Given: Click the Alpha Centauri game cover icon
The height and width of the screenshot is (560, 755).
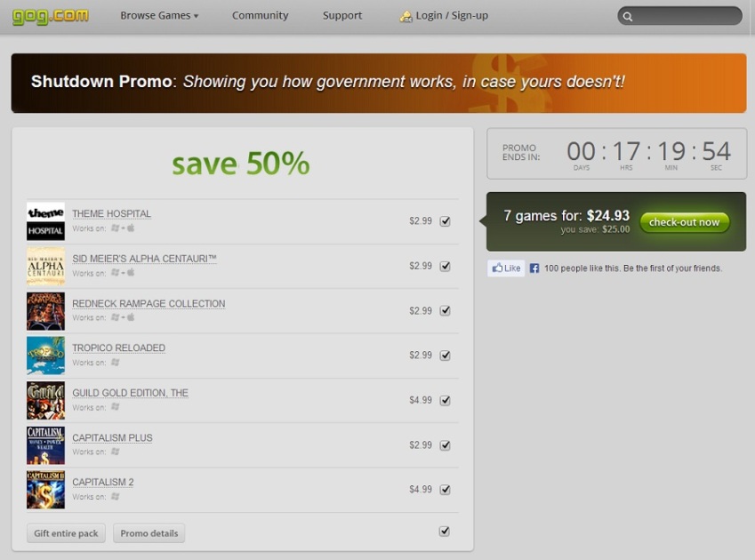Looking at the screenshot, I should pyautogui.click(x=45, y=266).
